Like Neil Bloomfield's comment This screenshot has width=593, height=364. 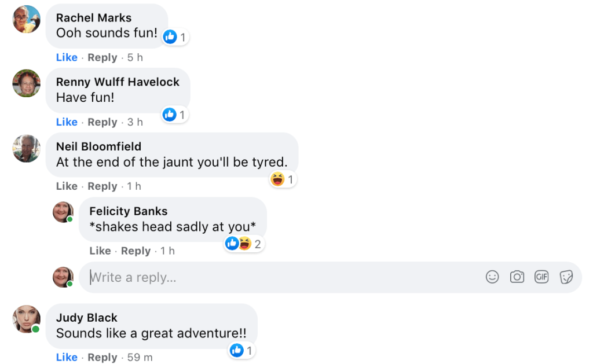pyautogui.click(x=67, y=186)
